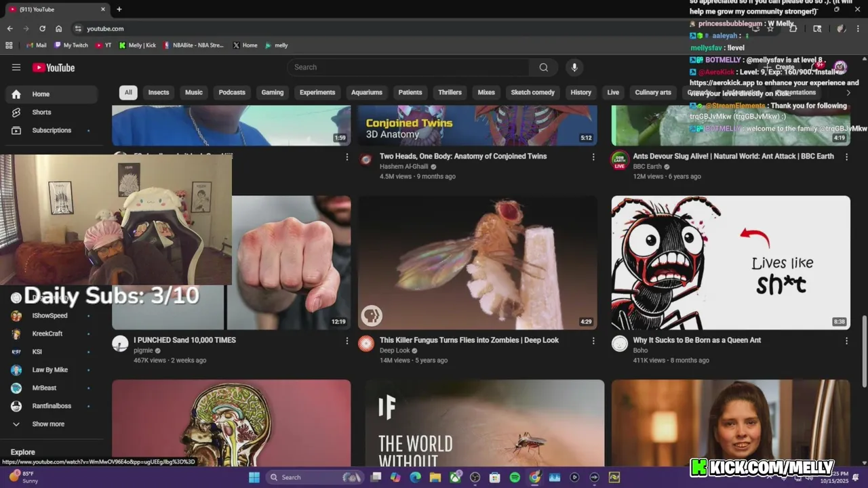Open the YT bookmark
The height and width of the screenshot is (488, 868).
[x=104, y=45]
